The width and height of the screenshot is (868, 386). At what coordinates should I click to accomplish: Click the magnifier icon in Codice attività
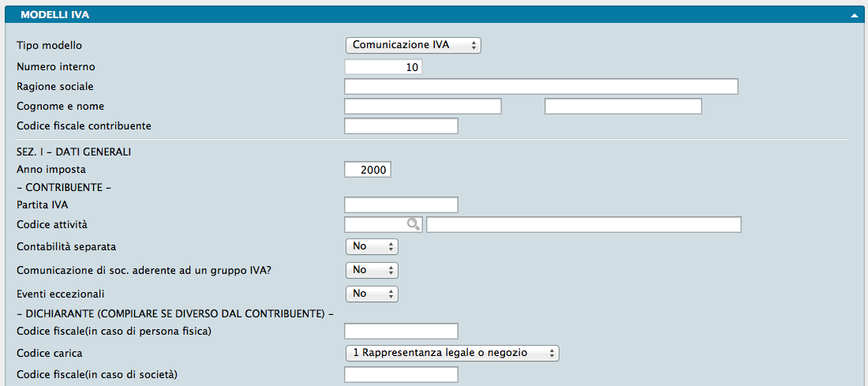click(413, 225)
